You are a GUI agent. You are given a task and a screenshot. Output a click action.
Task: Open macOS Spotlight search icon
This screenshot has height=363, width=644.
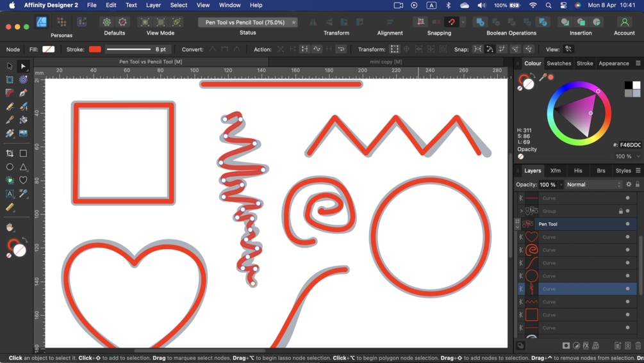click(549, 5)
